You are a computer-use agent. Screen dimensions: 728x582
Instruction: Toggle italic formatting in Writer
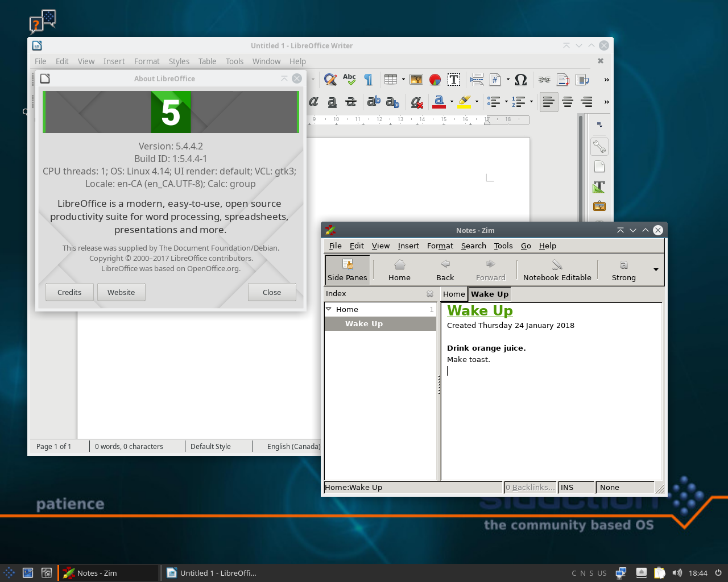313,102
